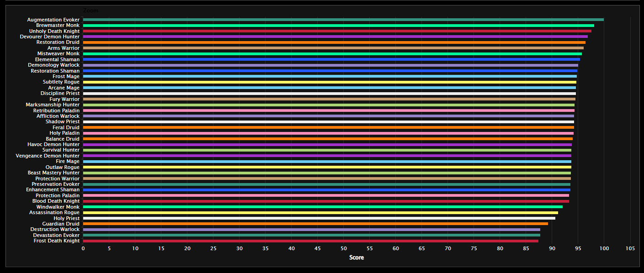Click the Devourer Demon Hunter label
Image resolution: width=644 pixels, height=273 pixels.
[x=50, y=37]
